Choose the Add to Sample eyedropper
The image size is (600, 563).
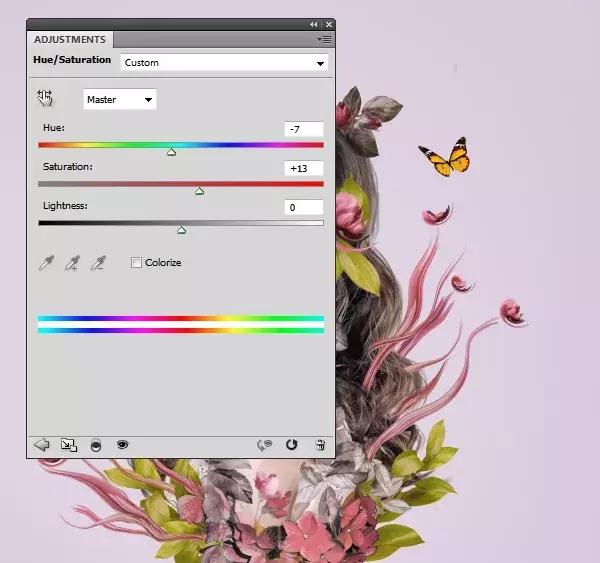(x=72, y=263)
